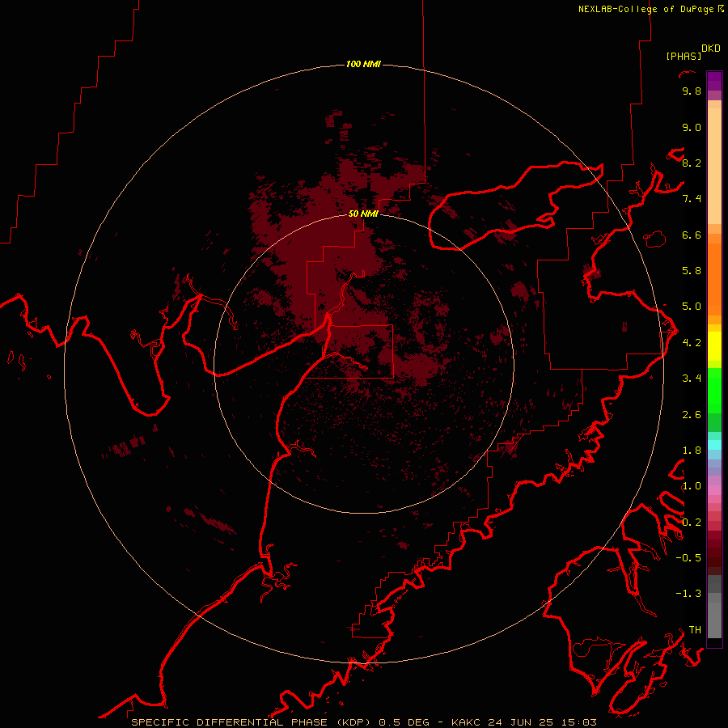
Task: Click the -0.5 scale value
Action: click(688, 557)
